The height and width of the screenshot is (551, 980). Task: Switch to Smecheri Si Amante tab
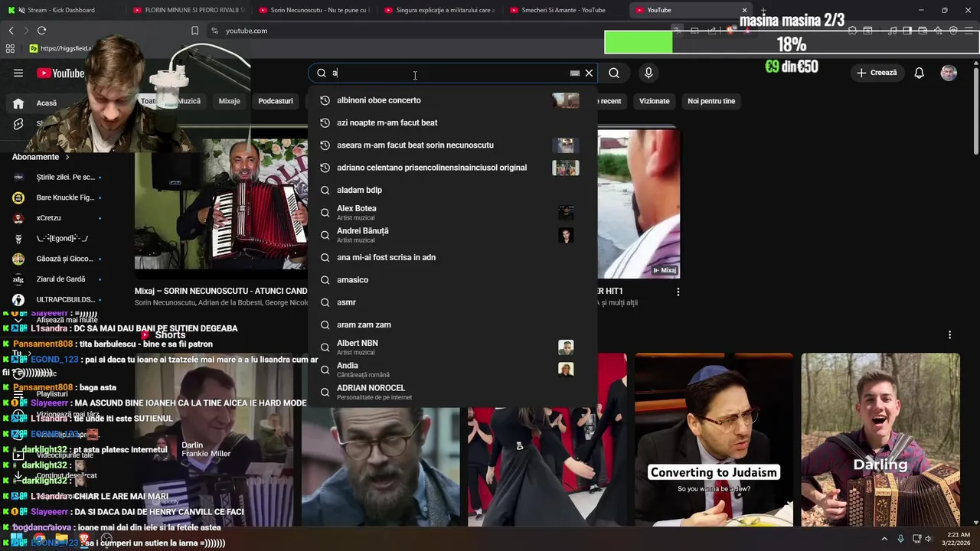click(563, 10)
